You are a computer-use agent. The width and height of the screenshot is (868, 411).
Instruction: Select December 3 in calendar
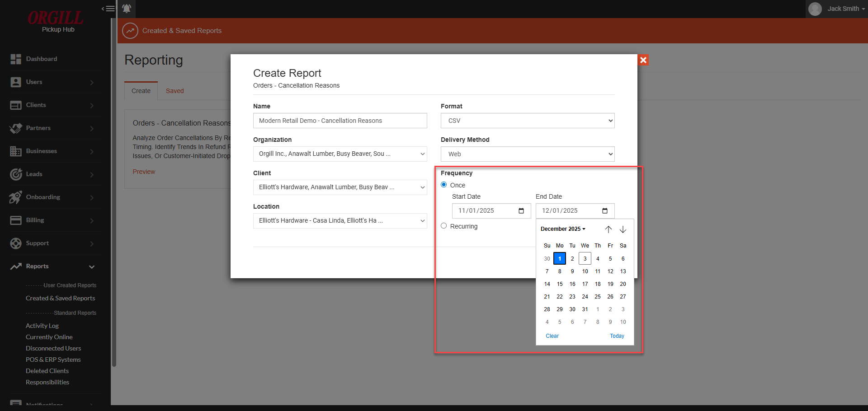click(585, 259)
